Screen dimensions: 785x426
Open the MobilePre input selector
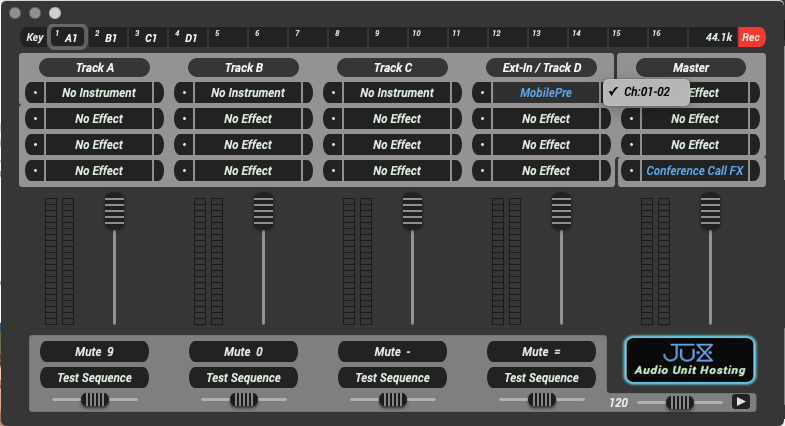click(x=546, y=93)
